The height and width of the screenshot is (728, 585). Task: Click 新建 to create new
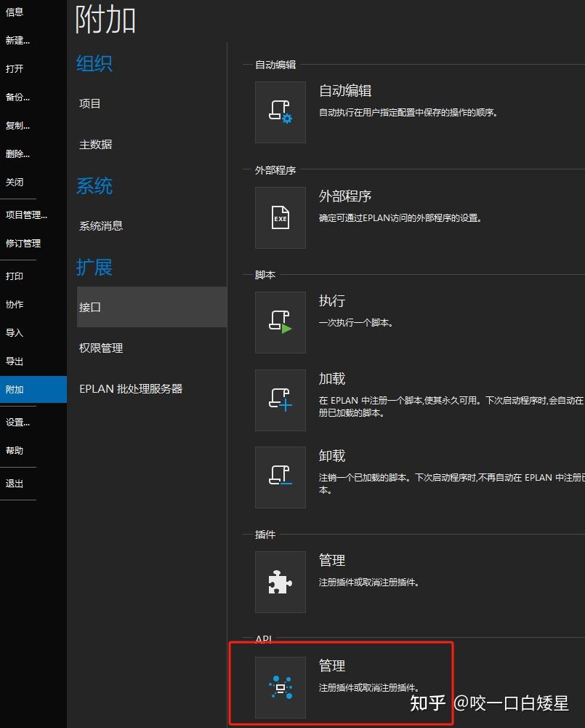tap(18, 40)
